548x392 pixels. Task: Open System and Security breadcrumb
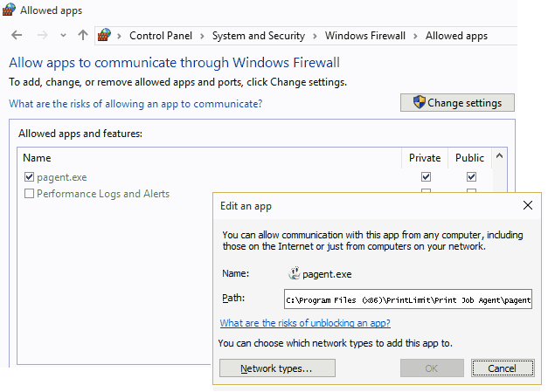[259, 36]
